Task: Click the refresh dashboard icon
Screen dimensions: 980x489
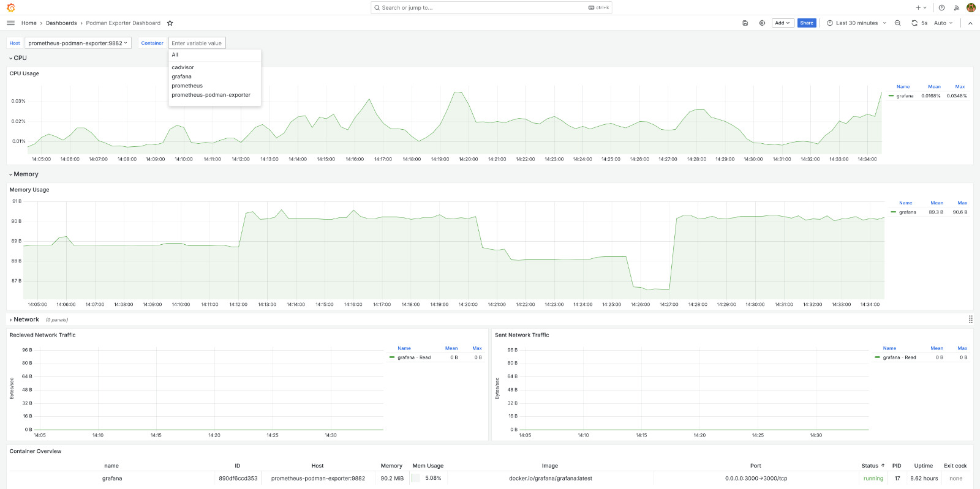Action: pyautogui.click(x=914, y=23)
